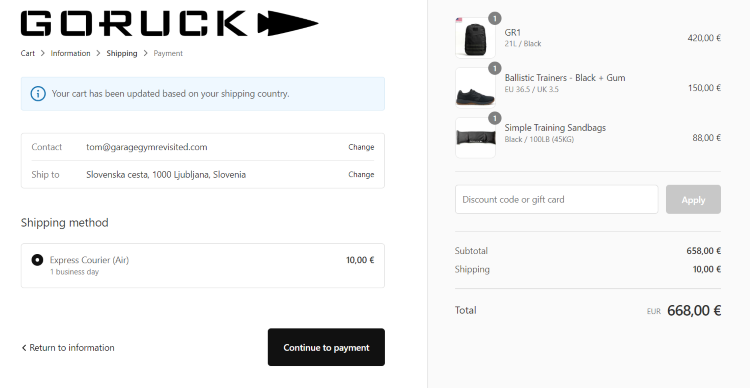Click the GR1 backpack thumbnail
The height and width of the screenshot is (388, 750).
point(475,38)
